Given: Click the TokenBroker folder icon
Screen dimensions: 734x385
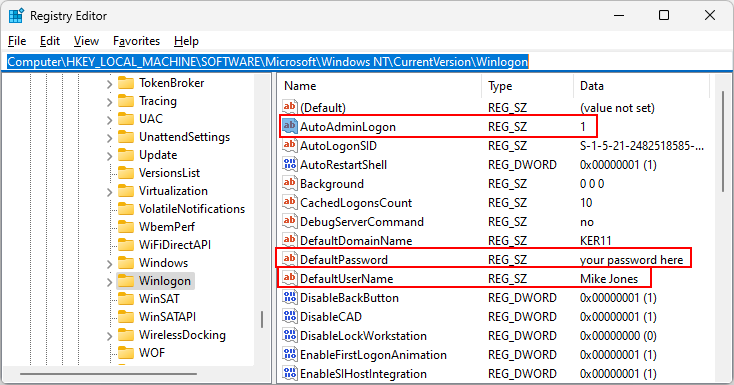Looking at the screenshot, I should point(126,83).
